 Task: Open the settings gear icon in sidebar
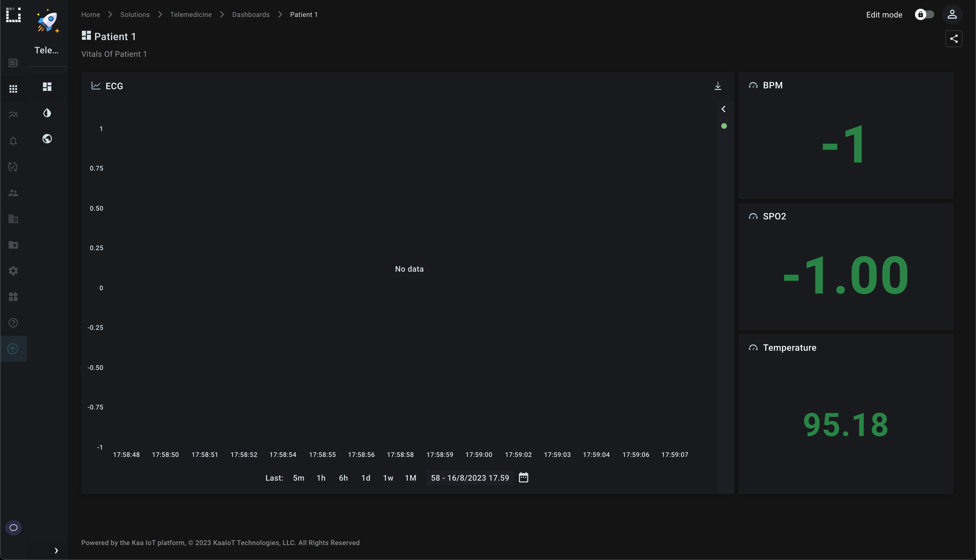[13, 271]
